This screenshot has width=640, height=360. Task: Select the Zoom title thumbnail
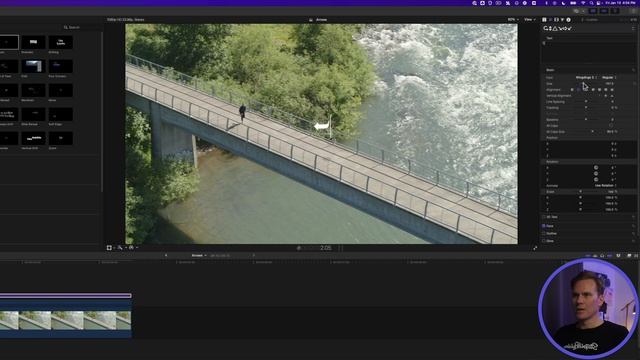(60, 138)
